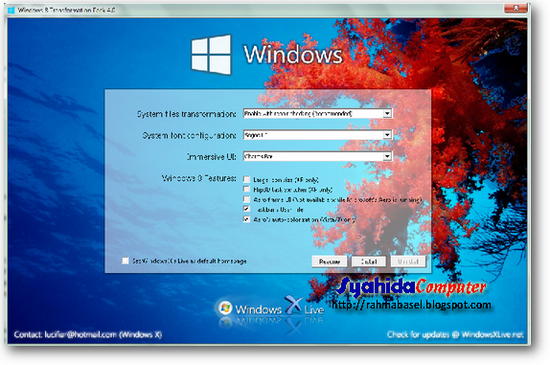Expand the Immersive UI dropdown
Image resolution: width=550 pixels, height=365 pixels.
tap(317, 156)
